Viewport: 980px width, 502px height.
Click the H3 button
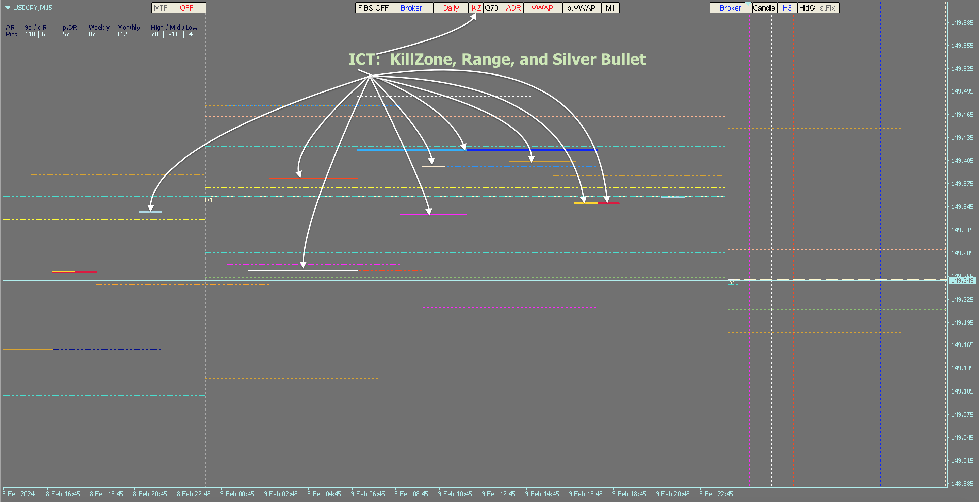(x=787, y=8)
